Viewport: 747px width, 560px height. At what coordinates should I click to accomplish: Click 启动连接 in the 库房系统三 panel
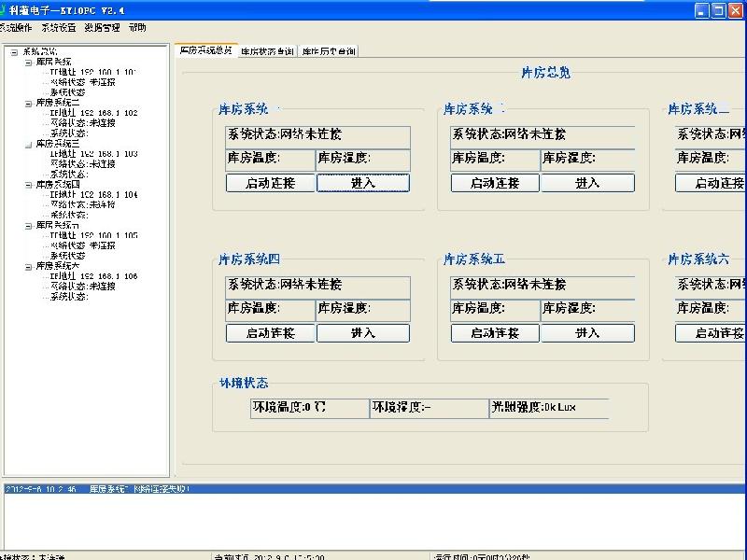pyautogui.click(x=711, y=183)
